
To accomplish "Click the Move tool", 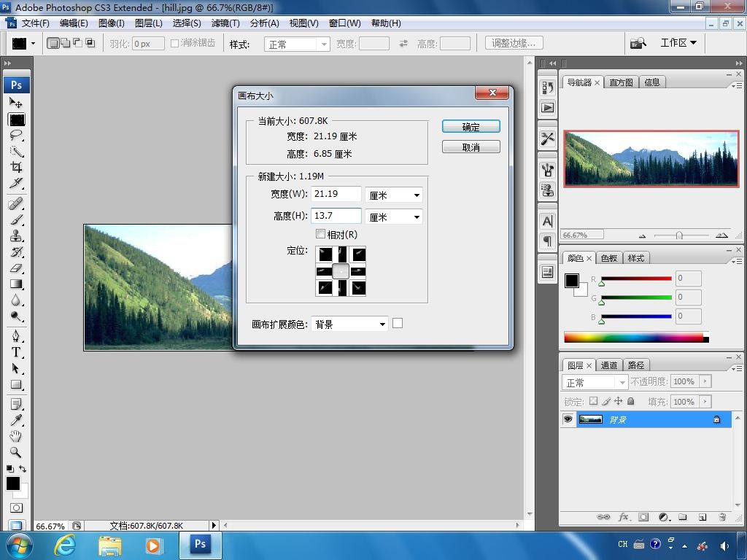I will click(x=16, y=102).
